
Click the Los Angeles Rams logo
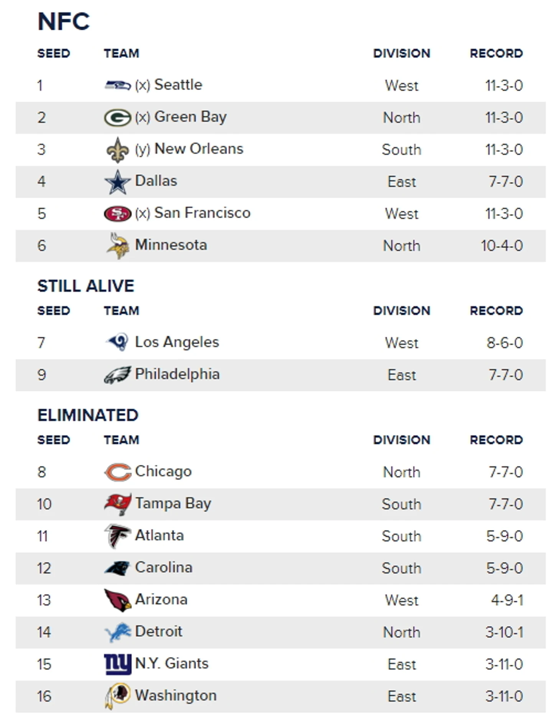(118, 342)
